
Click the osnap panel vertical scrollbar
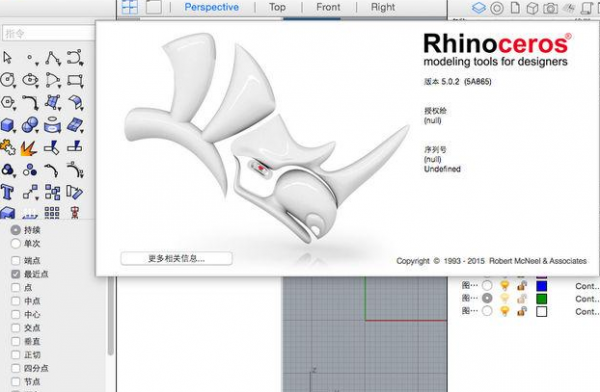click(111, 316)
